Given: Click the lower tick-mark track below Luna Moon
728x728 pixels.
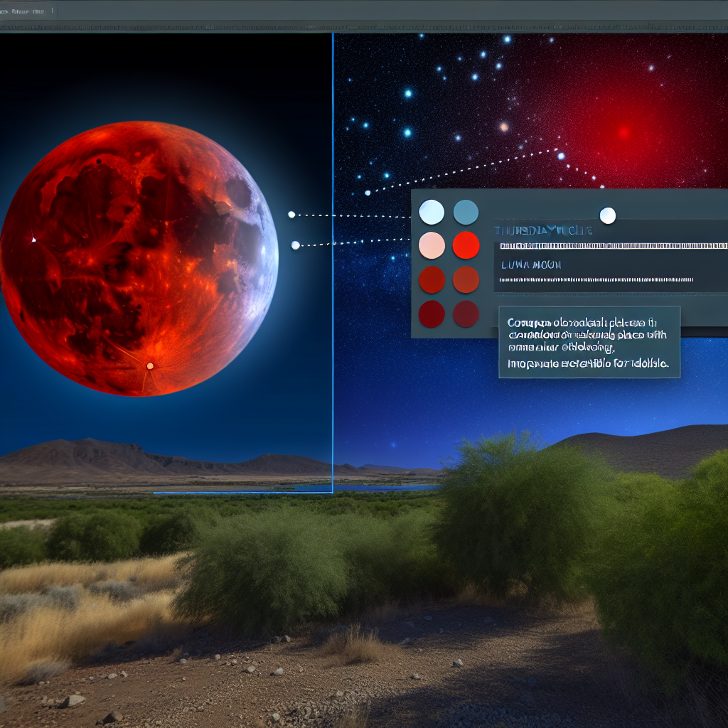Looking at the screenshot, I should click(596, 280).
